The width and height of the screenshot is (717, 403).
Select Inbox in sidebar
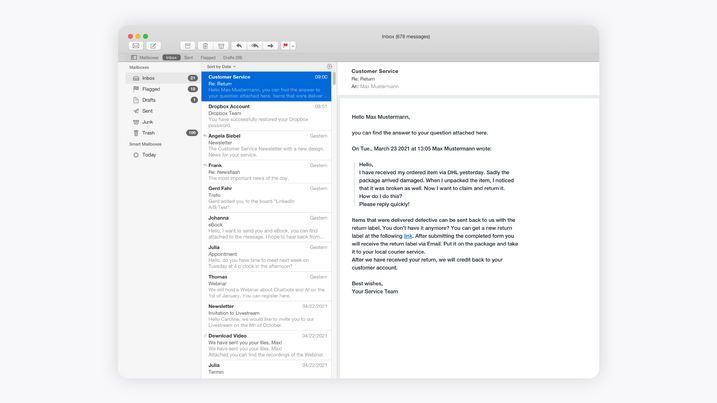coord(162,78)
